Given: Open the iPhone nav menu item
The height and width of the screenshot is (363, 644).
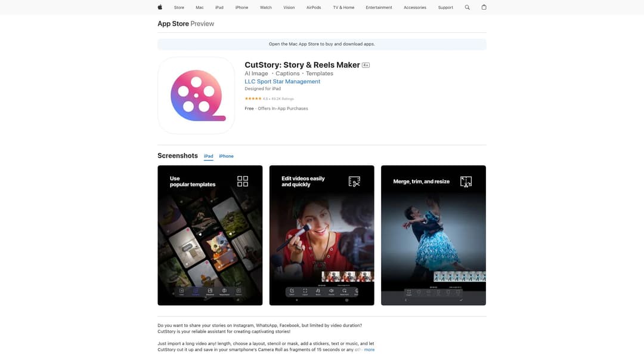Looking at the screenshot, I should (x=241, y=7).
